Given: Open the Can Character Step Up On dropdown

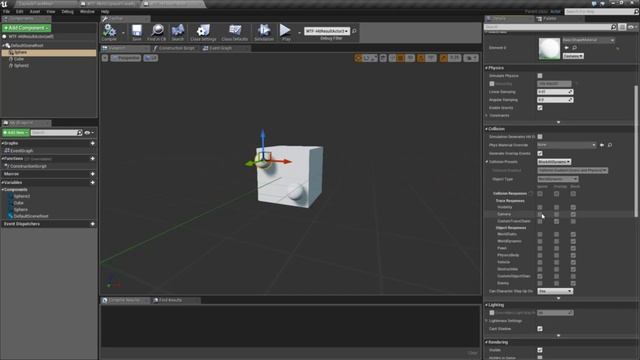Looking at the screenshot, I should (555, 291).
